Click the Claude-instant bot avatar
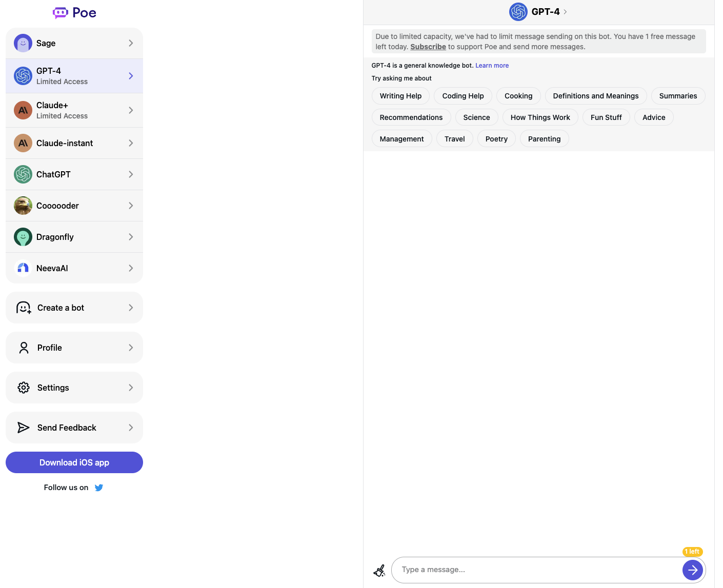 coord(23,143)
